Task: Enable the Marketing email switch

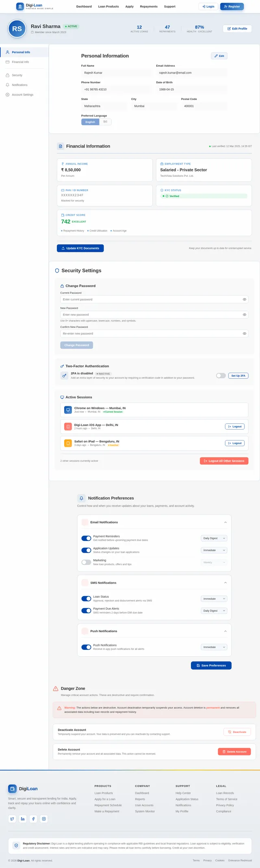Action: [86, 562]
